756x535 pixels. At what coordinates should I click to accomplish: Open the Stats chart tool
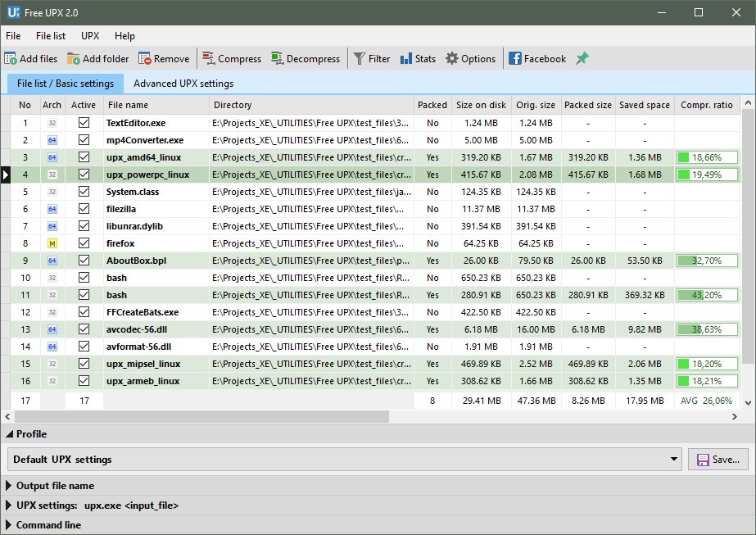click(406, 59)
